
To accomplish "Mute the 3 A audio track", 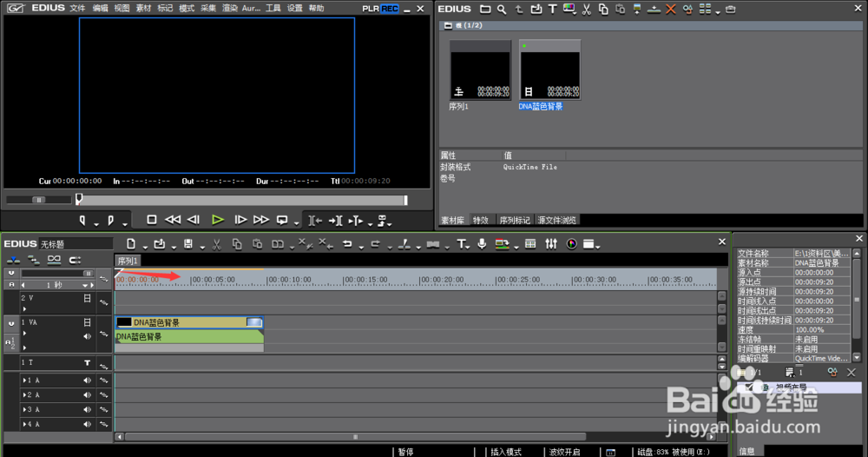I will (x=87, y=409).
